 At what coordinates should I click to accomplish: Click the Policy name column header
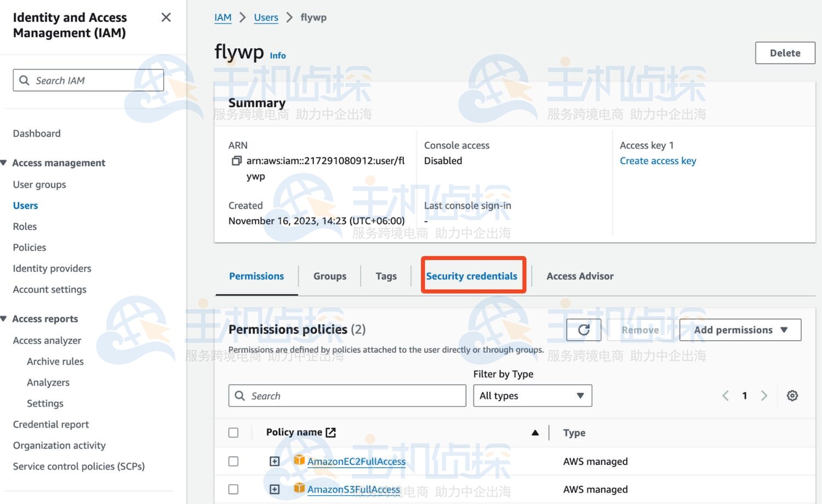pos(294,432)
